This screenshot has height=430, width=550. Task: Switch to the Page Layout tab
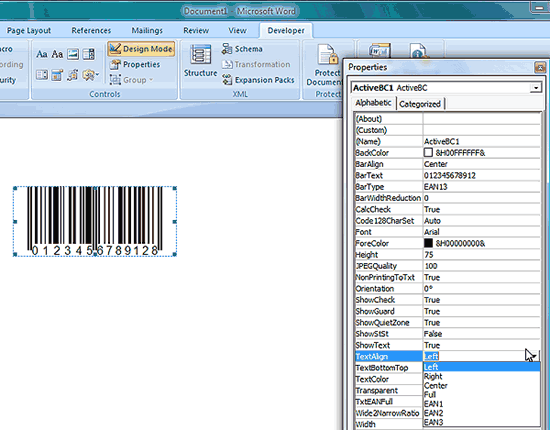point(29,31)
